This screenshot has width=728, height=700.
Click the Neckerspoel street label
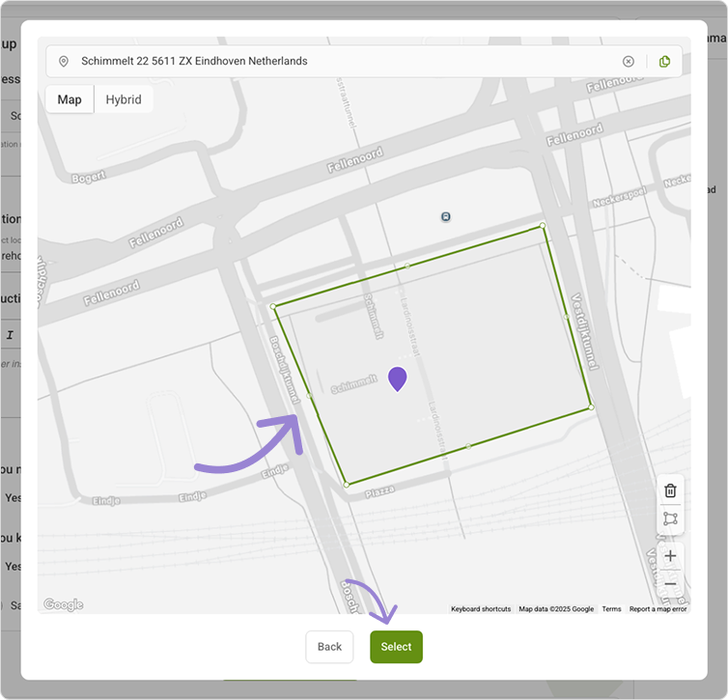tap(619, 197)
